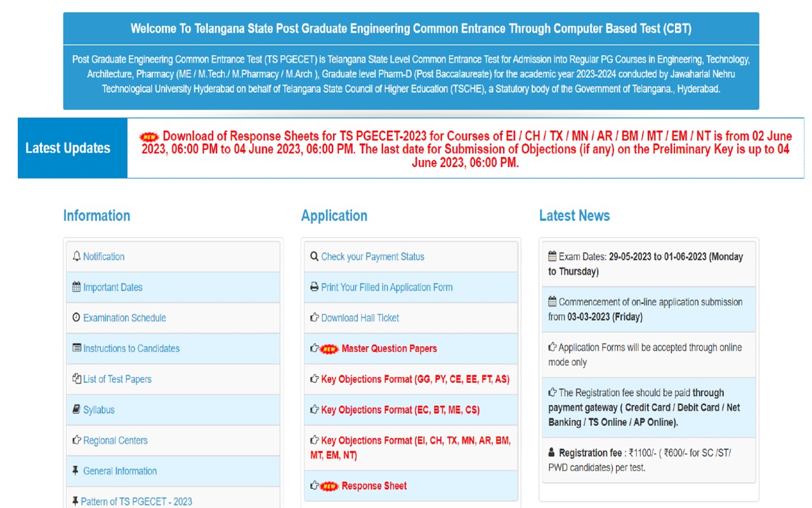Image resolution: width=812 pixels, height=508 pixels.
Task: Open Key Objections Format for GG, PY, CE
Action: pos(415,379)
